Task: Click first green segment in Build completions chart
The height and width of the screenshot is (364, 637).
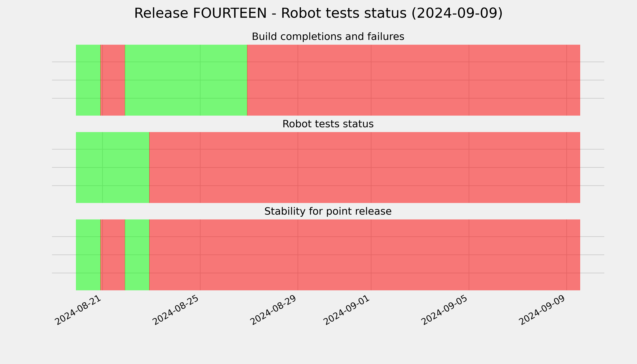Action: (x=88, y=80)
